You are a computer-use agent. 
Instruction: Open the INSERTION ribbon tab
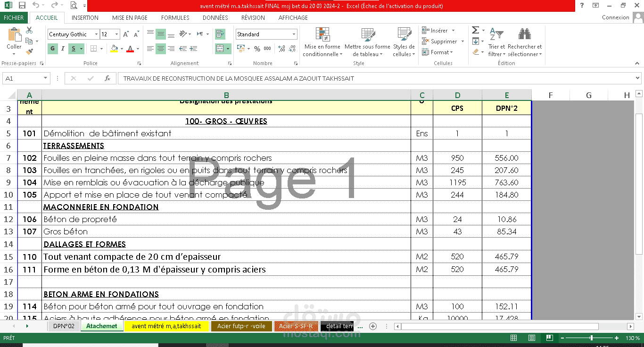85,18
